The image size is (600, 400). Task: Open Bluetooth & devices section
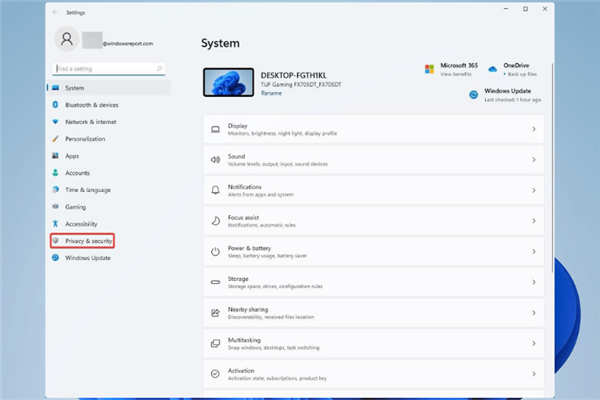(x=109, y=104)
